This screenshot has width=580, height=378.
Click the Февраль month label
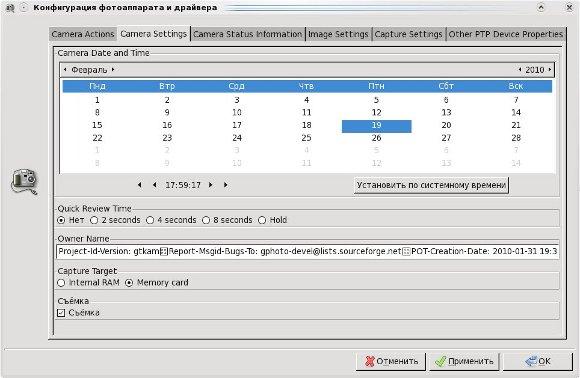click(x=89, y=70)
